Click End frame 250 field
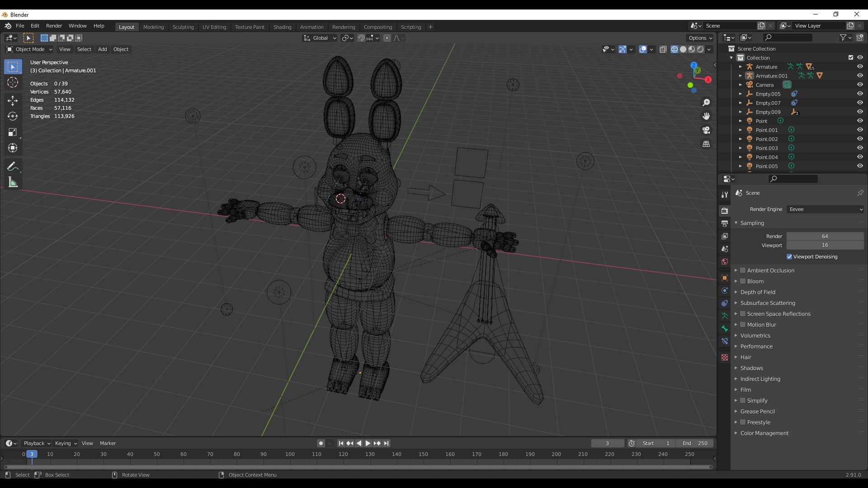The height and width of the screenshot is (488, 868). pyautogui.click(x=695, y=443)
